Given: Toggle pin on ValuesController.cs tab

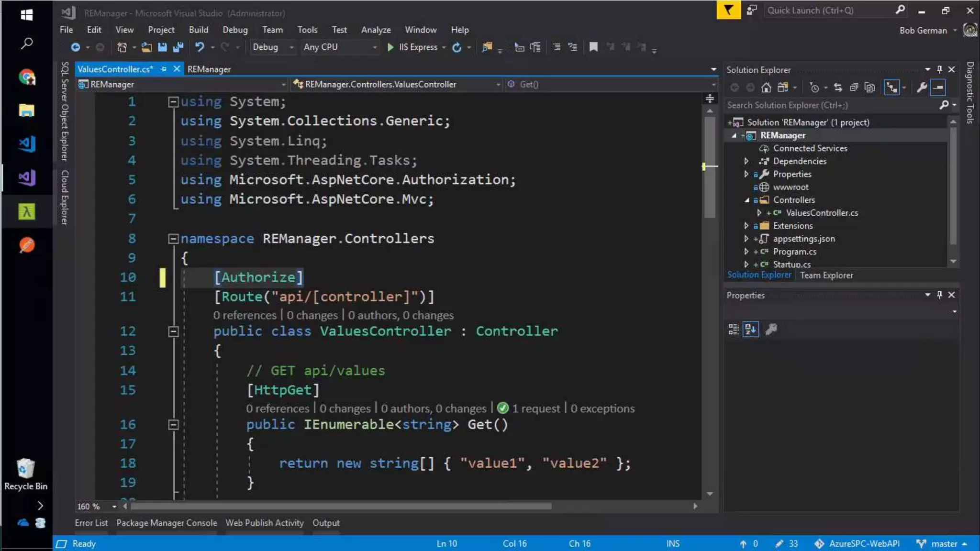Looking at the screenshot, I should [164, 69].
